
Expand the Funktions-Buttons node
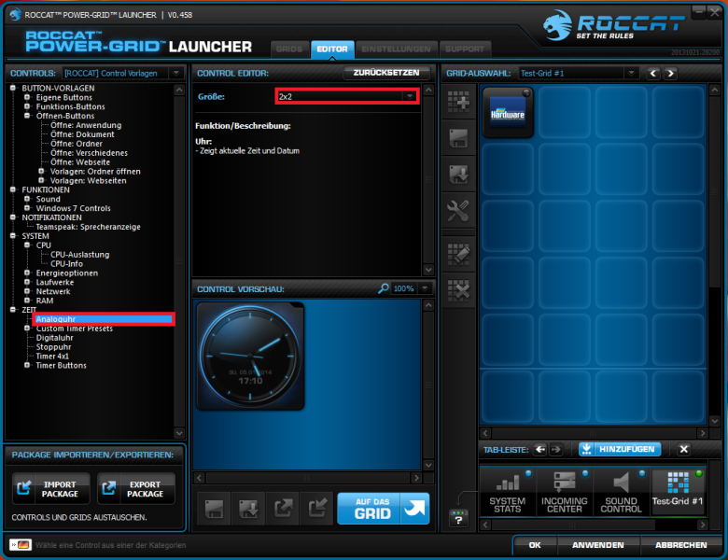(27, 106)
